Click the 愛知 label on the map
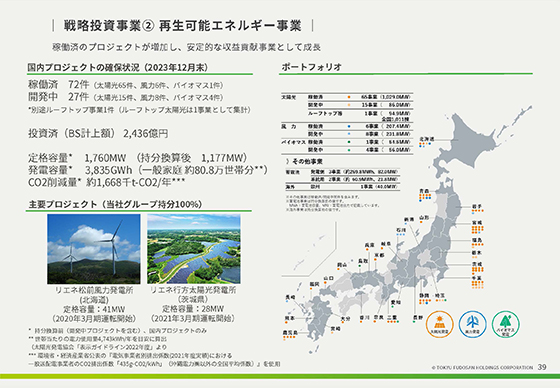Screen dimensions: 560x388 point(396,302)
